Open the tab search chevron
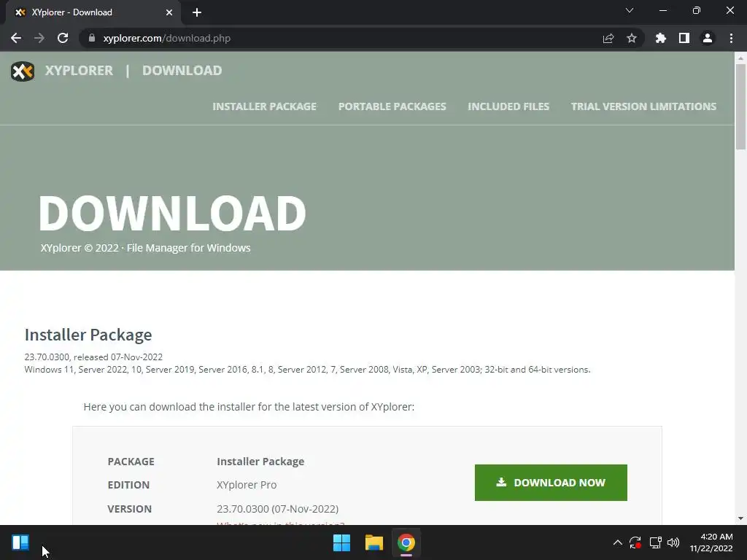The image size is (747, 560). tap(630, 10)
